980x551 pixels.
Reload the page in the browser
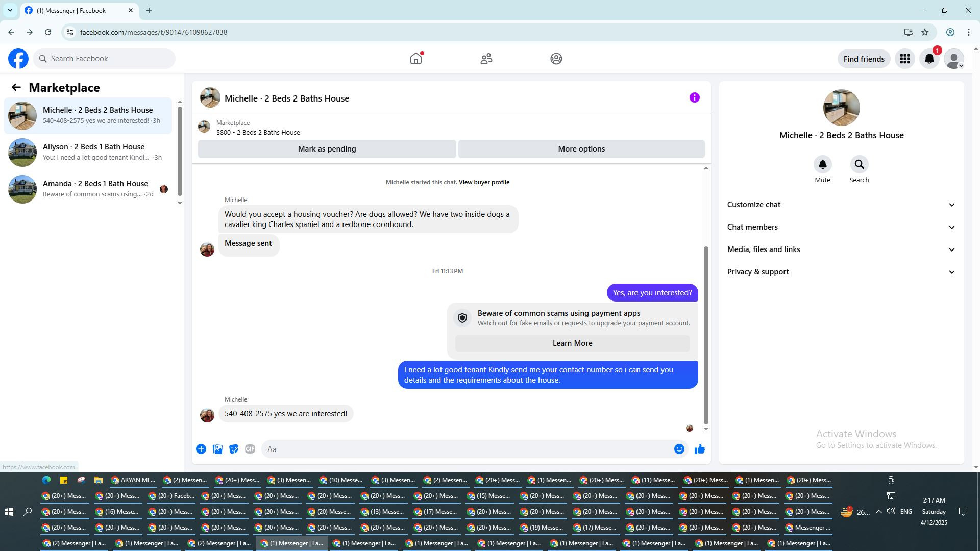48,32
